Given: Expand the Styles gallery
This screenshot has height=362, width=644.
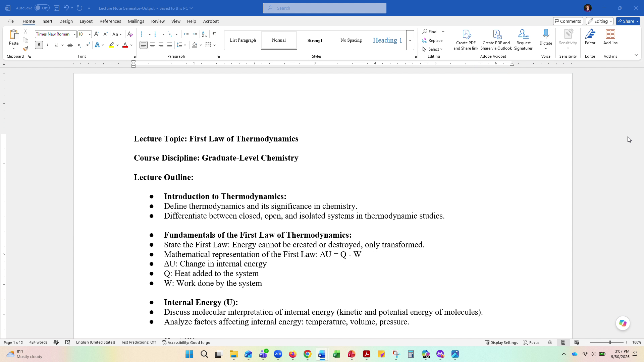Looking at the screenshot, I should 410,40.
